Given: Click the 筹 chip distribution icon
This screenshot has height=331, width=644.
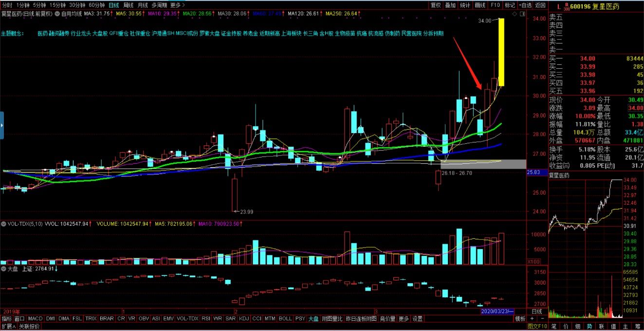Looking at the screenshot, I should coord(636,326).
